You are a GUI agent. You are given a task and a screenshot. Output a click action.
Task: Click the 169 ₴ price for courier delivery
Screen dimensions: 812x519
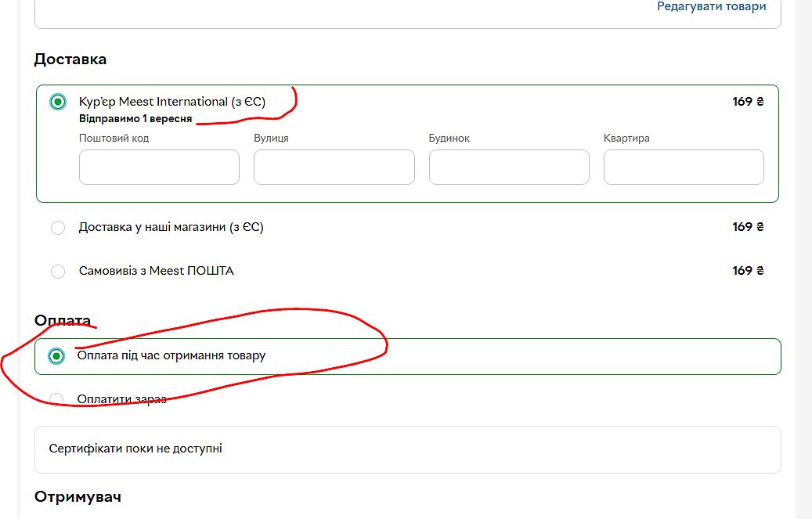(x=748, y=102)
